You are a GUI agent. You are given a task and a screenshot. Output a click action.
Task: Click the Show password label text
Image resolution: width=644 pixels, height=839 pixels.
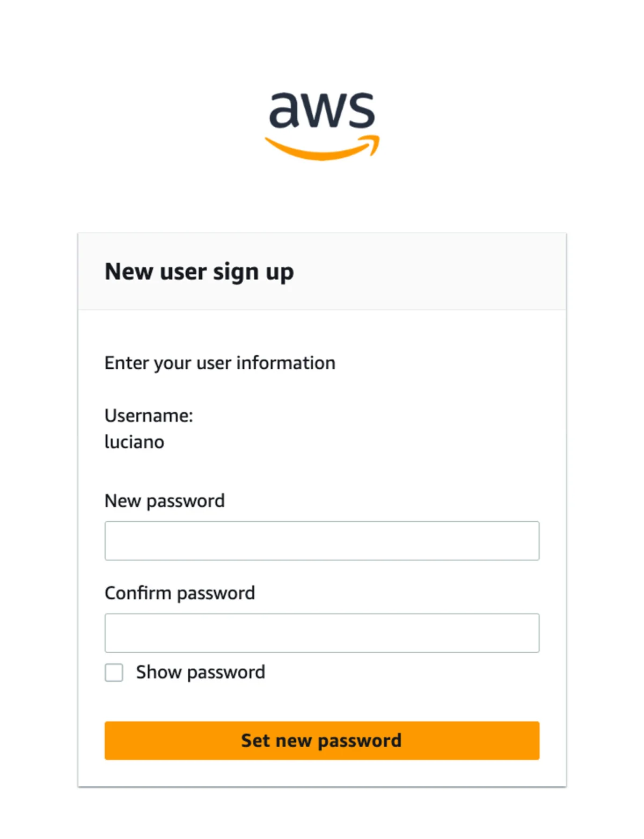(201, 672)
